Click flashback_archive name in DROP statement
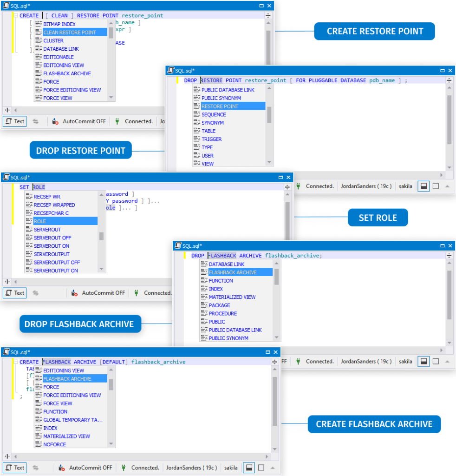Image resolution: width=456 pixels, height=476 pixels. (x=292, y=256)
